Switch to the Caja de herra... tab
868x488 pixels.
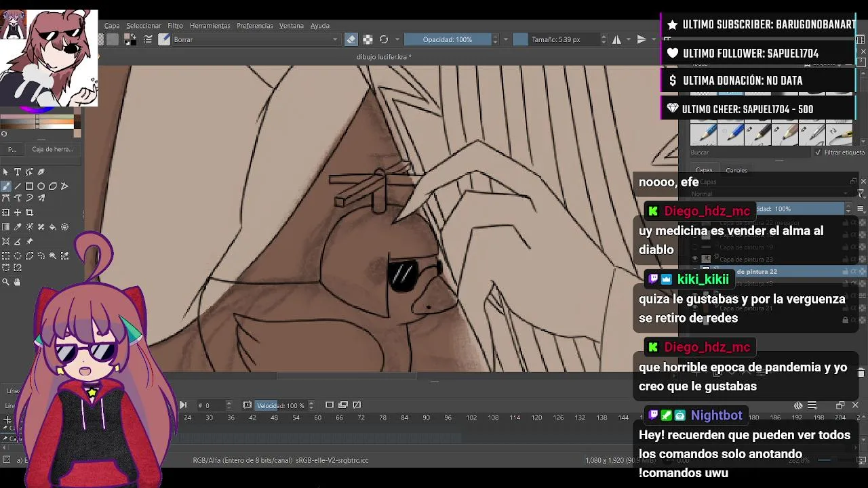pyautogui.click(x=52, y=149)
